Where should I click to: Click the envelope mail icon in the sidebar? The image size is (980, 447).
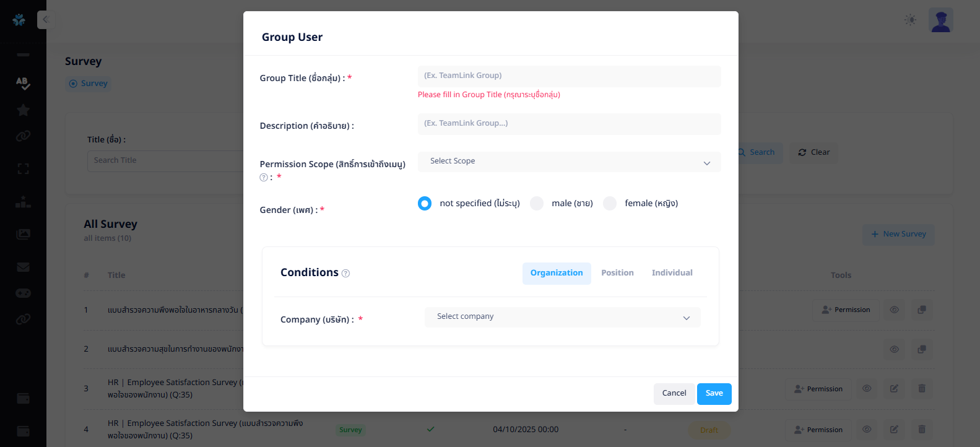24,267
